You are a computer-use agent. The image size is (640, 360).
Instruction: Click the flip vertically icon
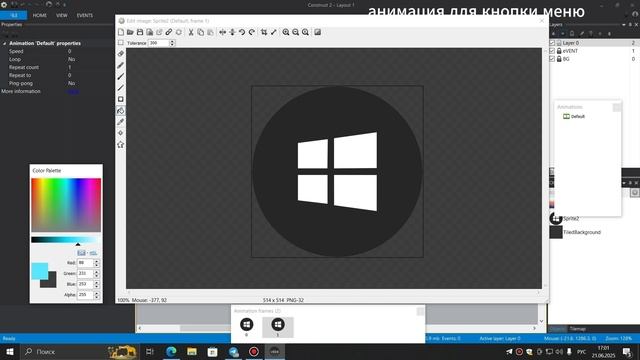232,32
